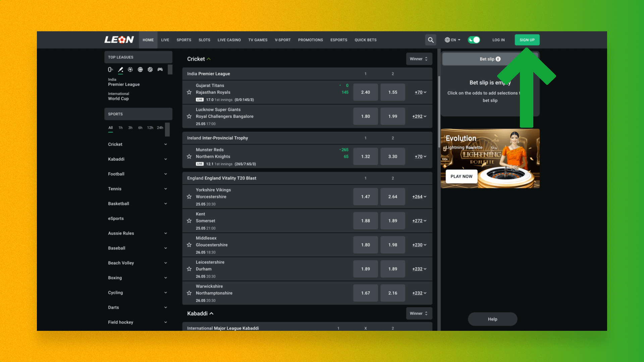Select the LIVE tab in top navigation

pyautogui.click(x=165, y=39)
